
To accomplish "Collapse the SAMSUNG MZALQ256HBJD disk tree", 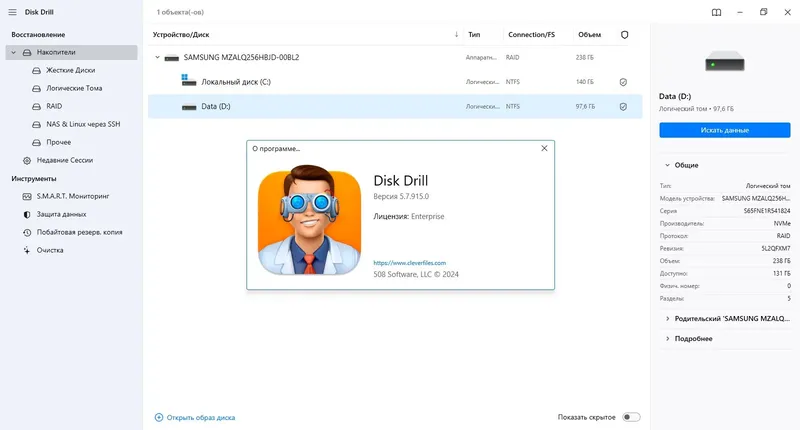I will (x=157, y=58).
